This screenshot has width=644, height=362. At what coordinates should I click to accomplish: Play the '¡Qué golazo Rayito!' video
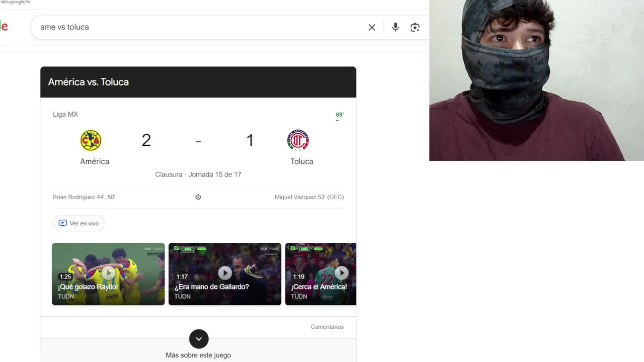point(108,274)
